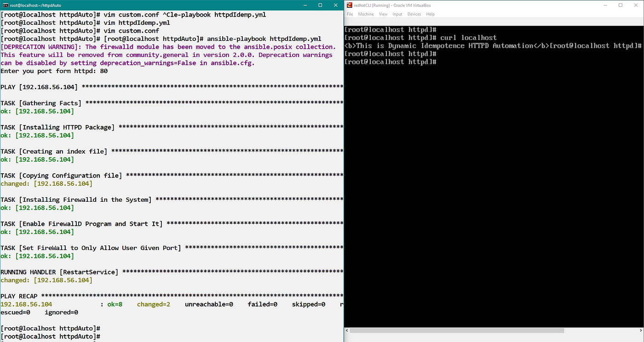Click the 'TASK [Copying Configuration file]' line
This screenshot has width=644, height=342.
tap(172, 176)
